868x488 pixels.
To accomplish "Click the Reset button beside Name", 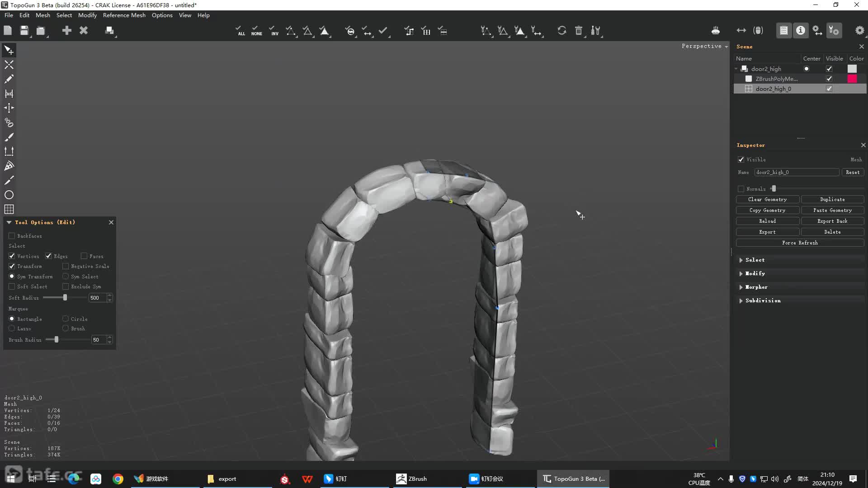I will point(853,172).
